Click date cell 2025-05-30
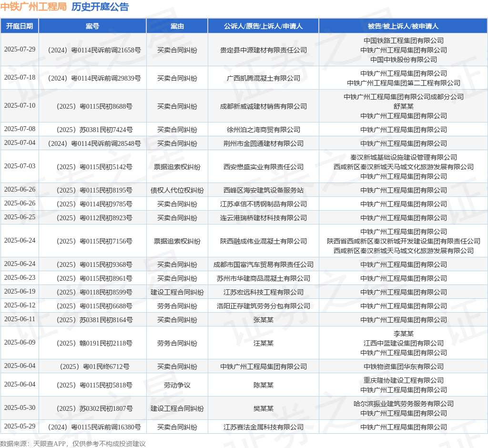 [x=20, y=407]
